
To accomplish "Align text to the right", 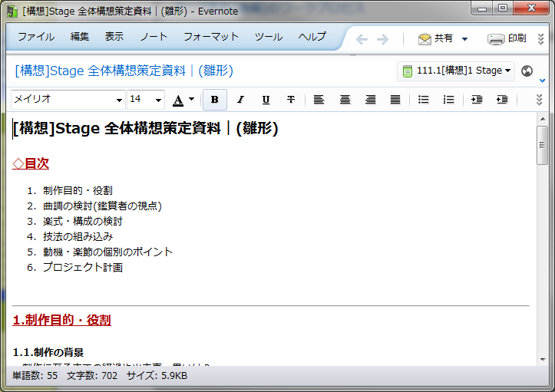I will tap(370, 100).
